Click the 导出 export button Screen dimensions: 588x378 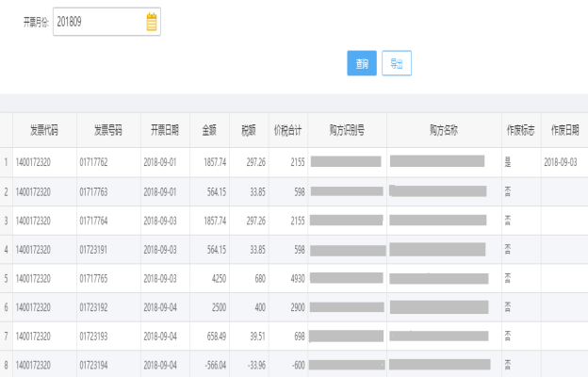tap(396, 63)
